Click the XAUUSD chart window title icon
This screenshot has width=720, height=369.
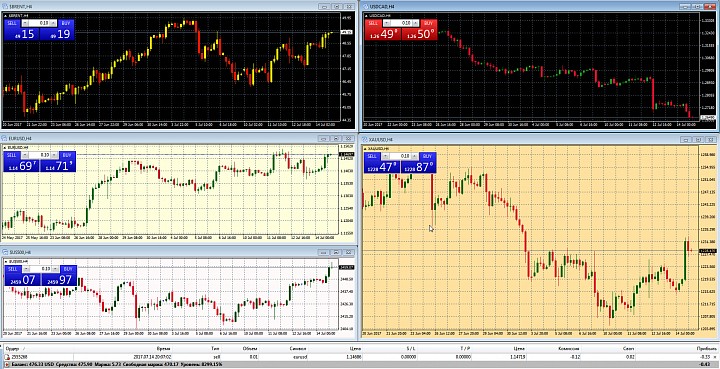tap(365, 139)
